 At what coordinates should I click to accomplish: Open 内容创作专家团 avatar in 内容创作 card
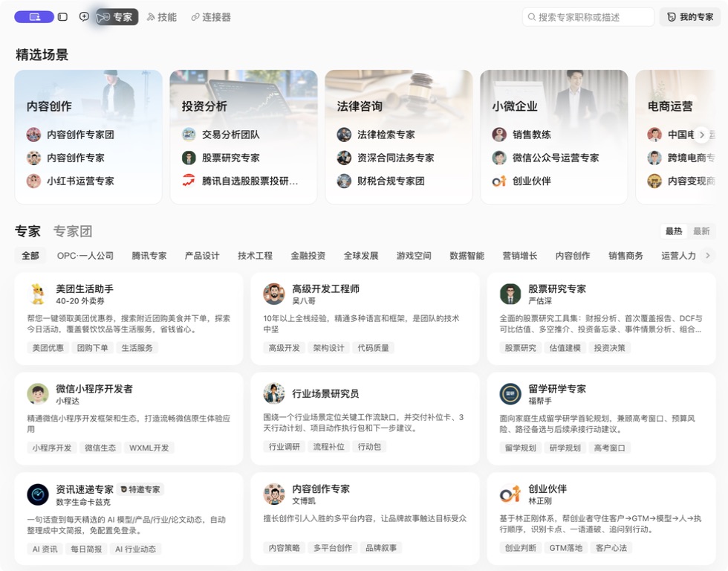[x=33, y=135]
